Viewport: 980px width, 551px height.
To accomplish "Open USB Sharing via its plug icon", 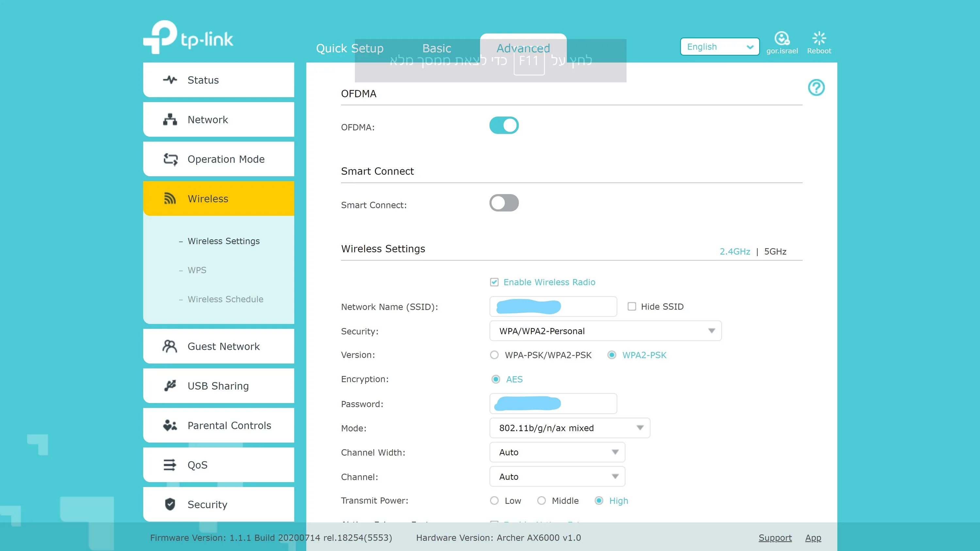I will pyautogui.click(x=170, y=386).
